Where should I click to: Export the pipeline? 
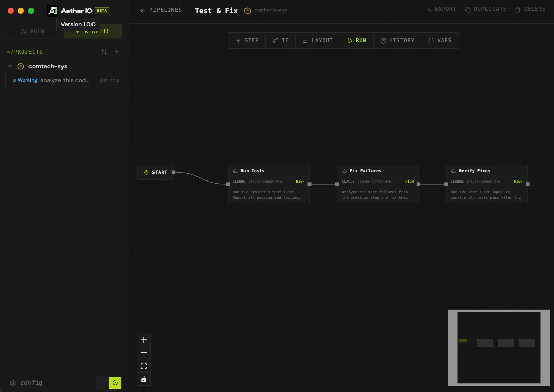(441, 9)
